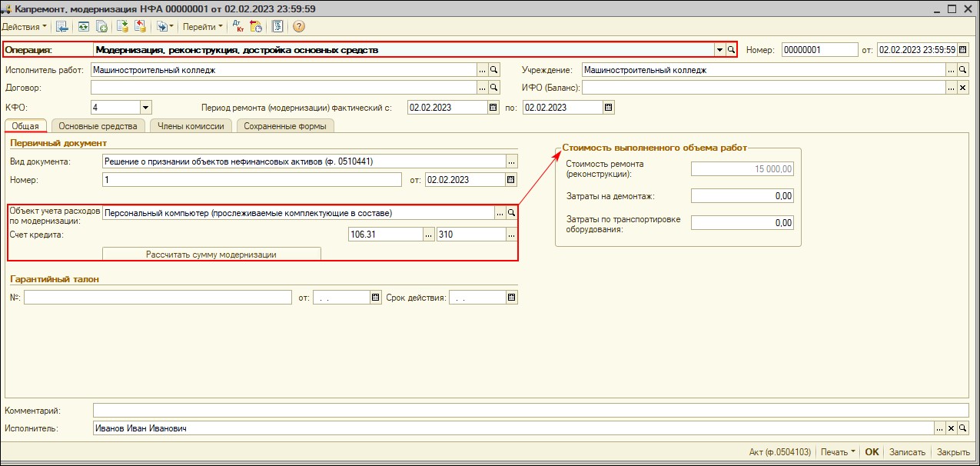
Task: Click the post document toolbar icon
Action: click(121, 27)
